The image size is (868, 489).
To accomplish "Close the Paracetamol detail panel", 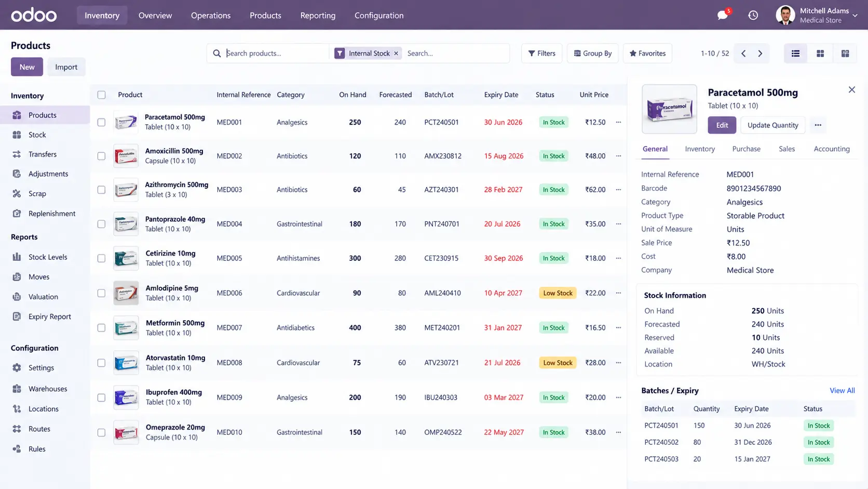I will point(852,90).
